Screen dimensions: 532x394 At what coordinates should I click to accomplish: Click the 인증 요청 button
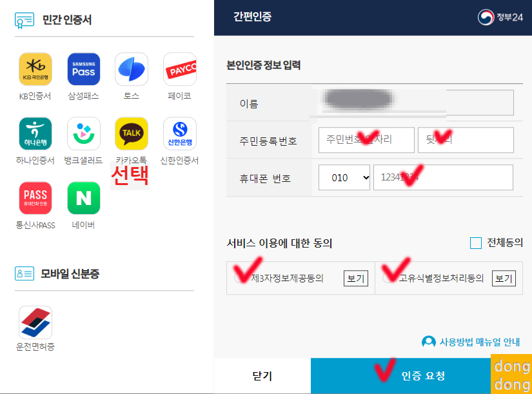421,376
